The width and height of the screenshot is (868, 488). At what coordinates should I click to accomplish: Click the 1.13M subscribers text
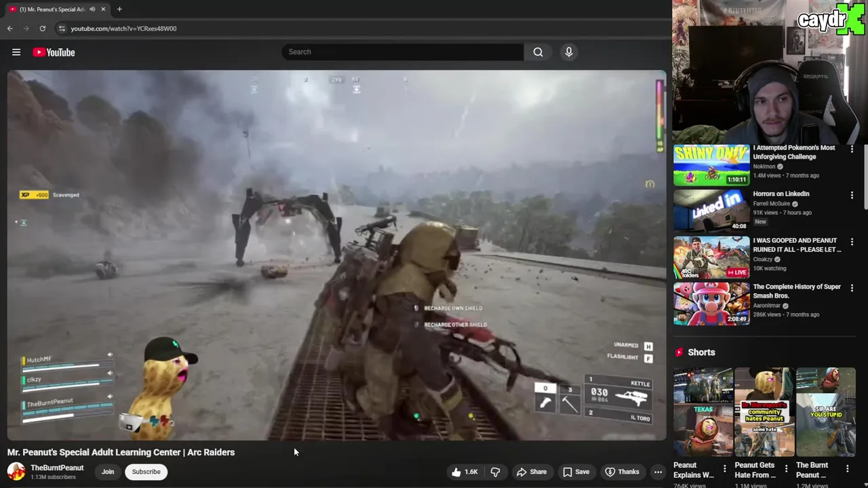53,477
